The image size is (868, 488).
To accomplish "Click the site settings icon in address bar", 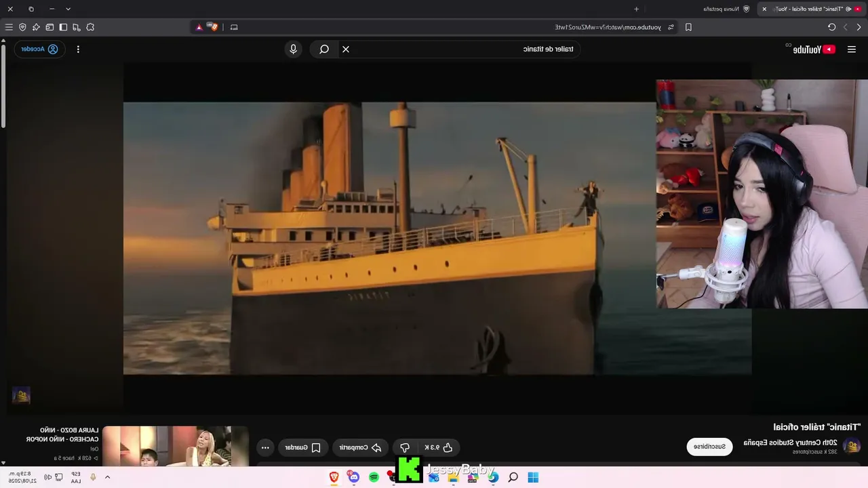I will 671,27.
